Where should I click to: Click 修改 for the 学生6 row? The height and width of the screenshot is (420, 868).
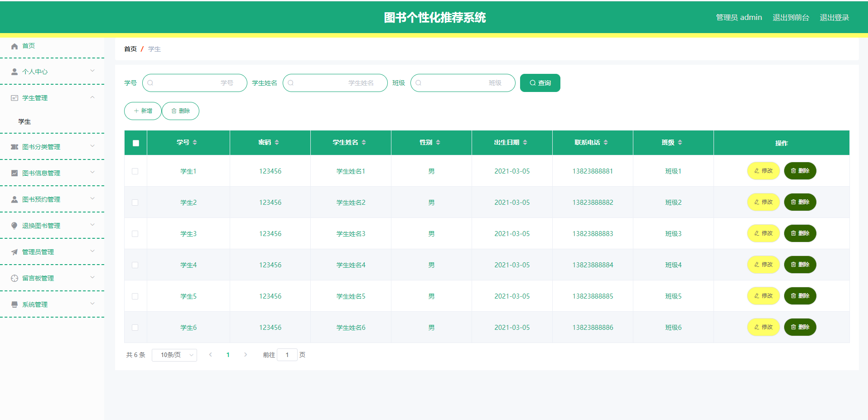(x=763, y=327)
